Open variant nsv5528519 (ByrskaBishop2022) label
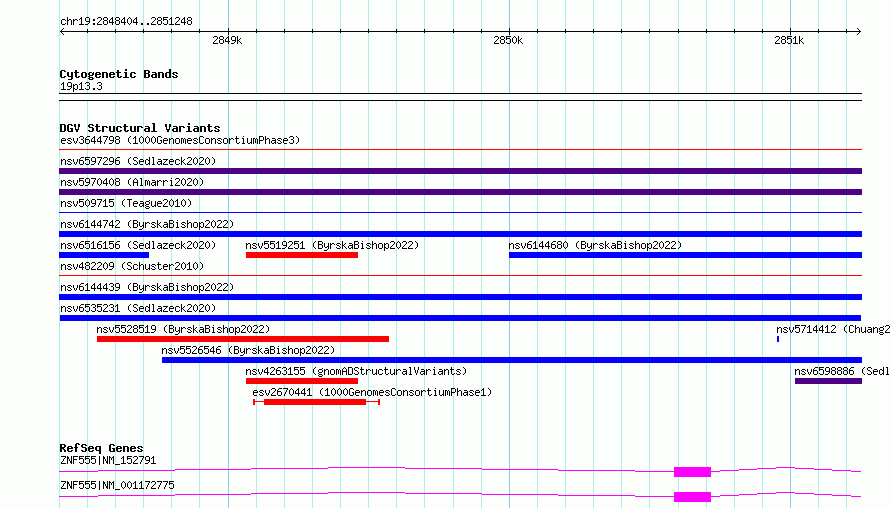The width and height of the screenshot is (890, 508). point(183,329)
